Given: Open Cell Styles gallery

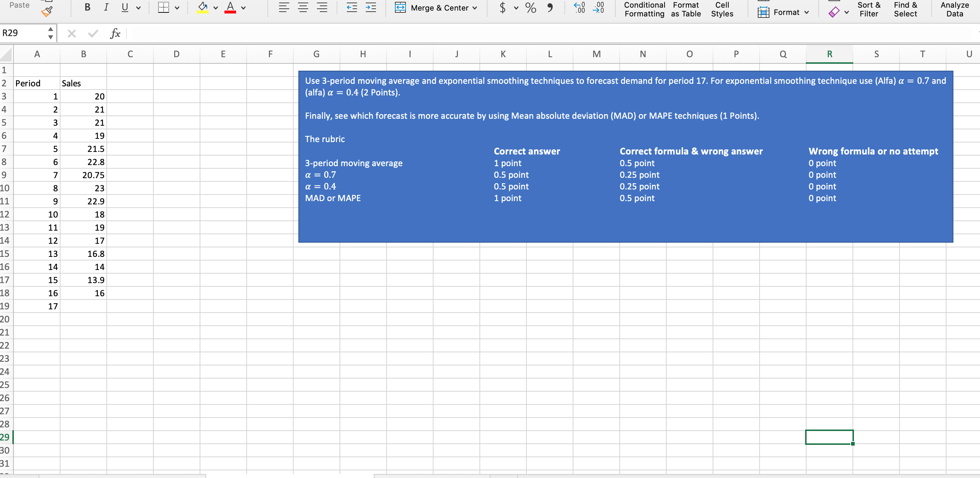Looking at the screenshot, I should tap(722, 9).
